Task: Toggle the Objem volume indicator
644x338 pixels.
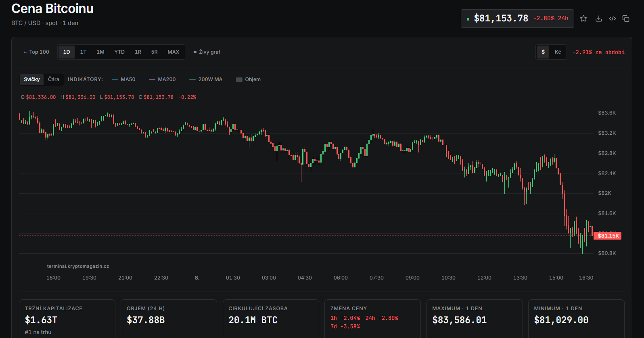Action: (248, 79)
